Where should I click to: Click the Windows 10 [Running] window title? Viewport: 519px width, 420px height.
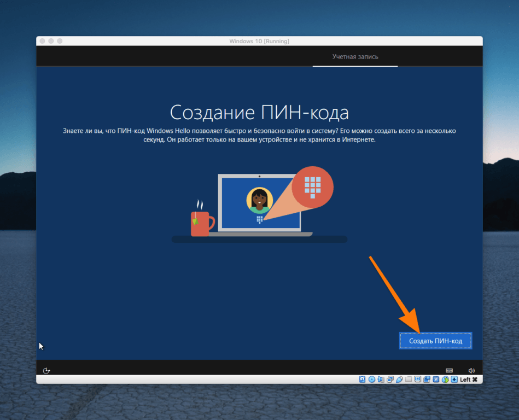(259, 41)
